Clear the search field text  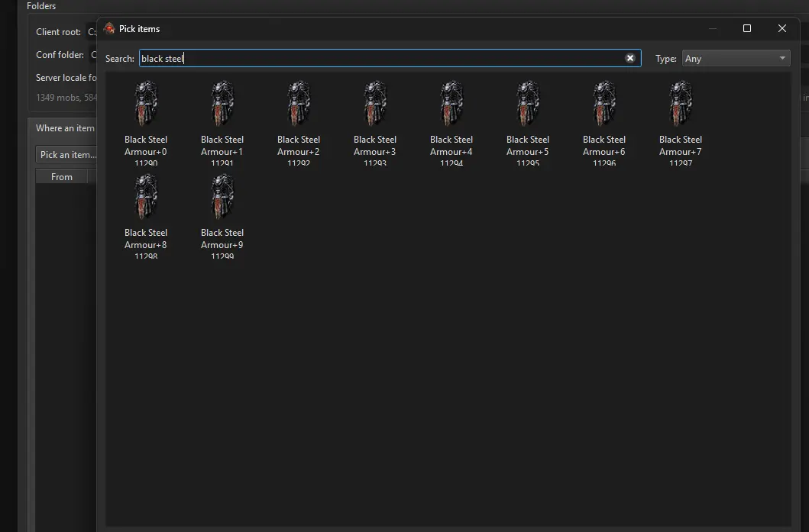630,58
